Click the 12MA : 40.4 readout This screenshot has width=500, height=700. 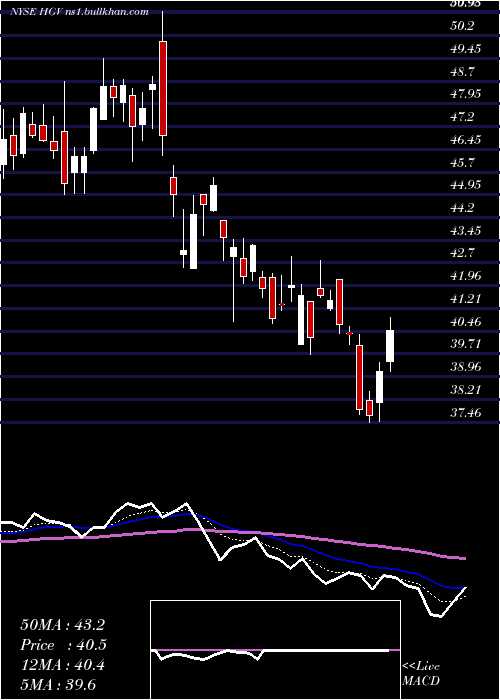(x=62, y=665)
